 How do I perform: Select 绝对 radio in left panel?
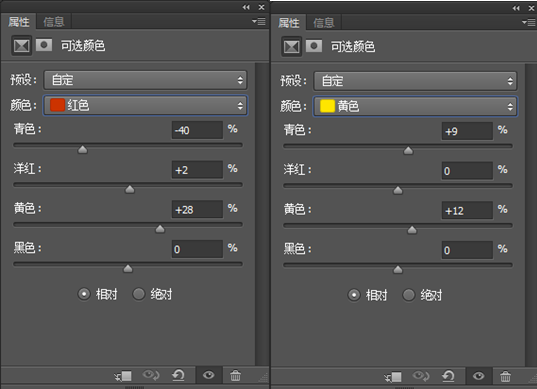click(x=139, y=294)
